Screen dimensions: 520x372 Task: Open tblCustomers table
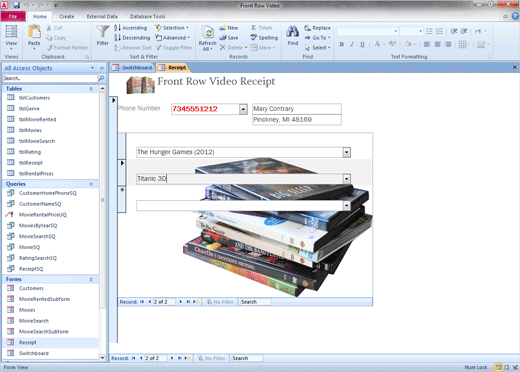tap(34, 98)
